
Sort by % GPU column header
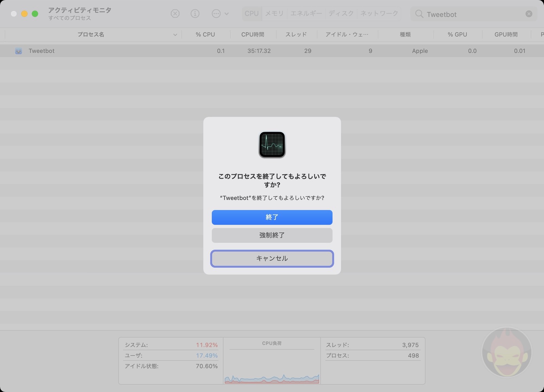457,35
